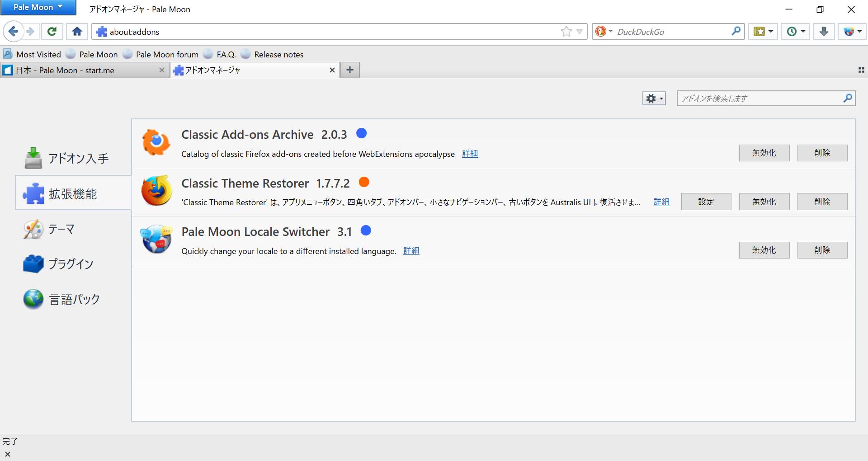
Task: Remove Classic Add-ons Archive with 削除
Action: point(822,153)
